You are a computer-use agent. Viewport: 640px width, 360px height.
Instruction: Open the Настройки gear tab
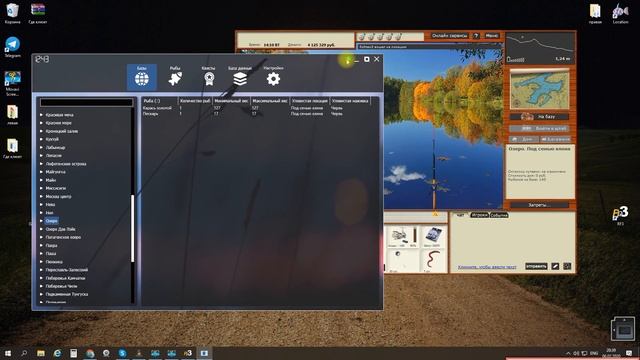(x=273, y=77)
